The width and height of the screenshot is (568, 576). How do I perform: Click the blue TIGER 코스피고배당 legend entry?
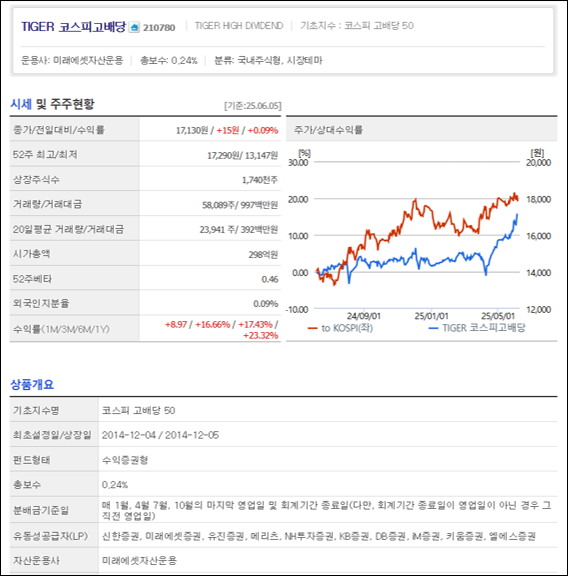click(477, 328)
